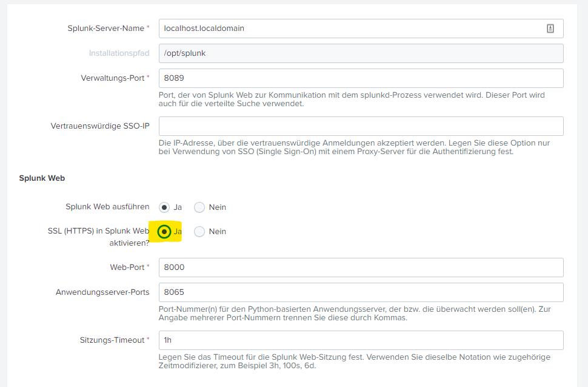The width and height of the screenshot is (588, 387).
Task: Click the Splunk Web section heading
Action: pyautogui.click(x=42, y=178)
